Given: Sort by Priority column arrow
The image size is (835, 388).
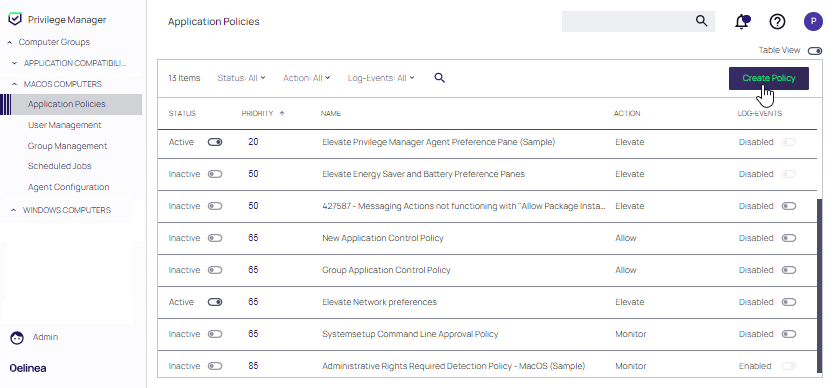Looking at the screenshot, I should click(282, 113).
